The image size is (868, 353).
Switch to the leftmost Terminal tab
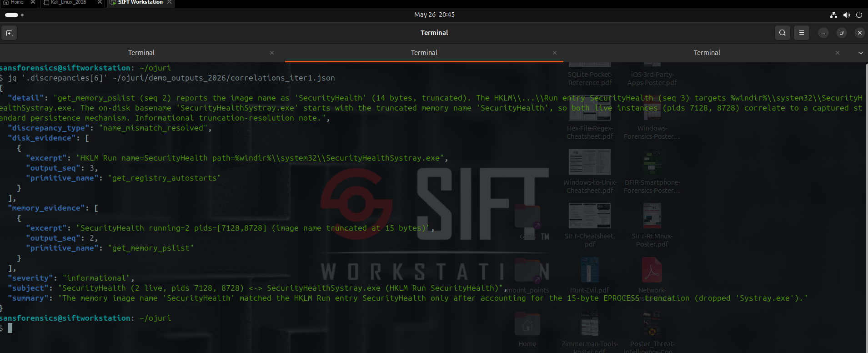(x=141, y=53)
